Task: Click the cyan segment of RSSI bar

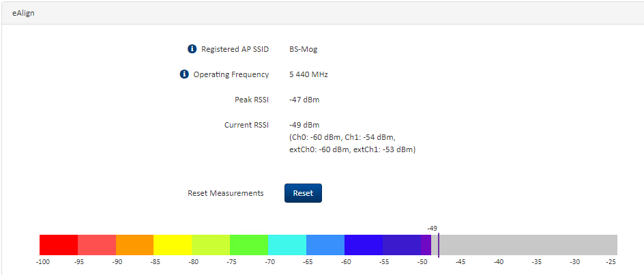Action: [287, 245]
